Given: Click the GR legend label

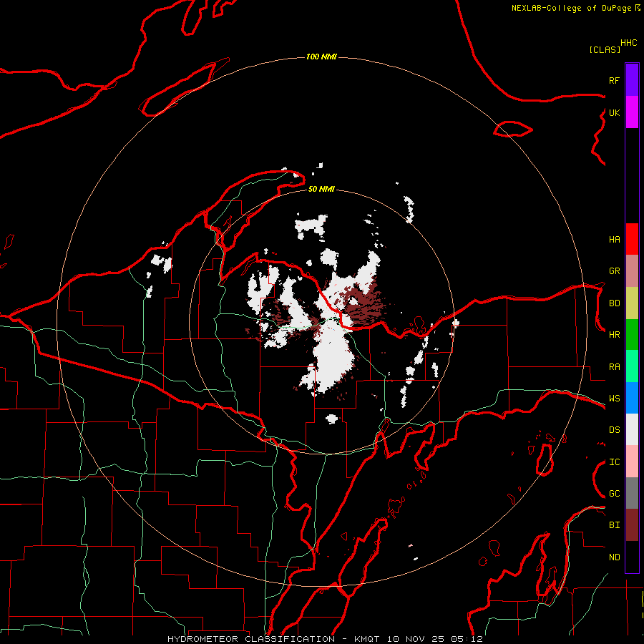Looking at the screenshot, I should [x=614, y=271].
